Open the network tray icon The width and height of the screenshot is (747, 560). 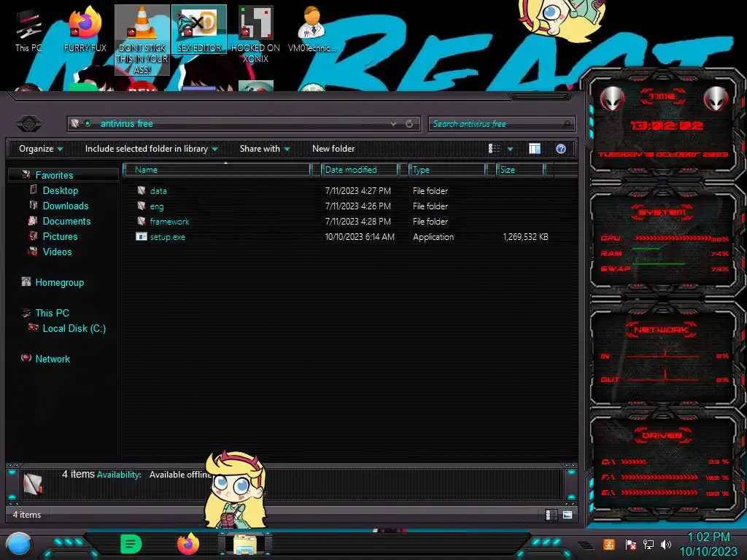pyautogui.click(x=648, y=545)
